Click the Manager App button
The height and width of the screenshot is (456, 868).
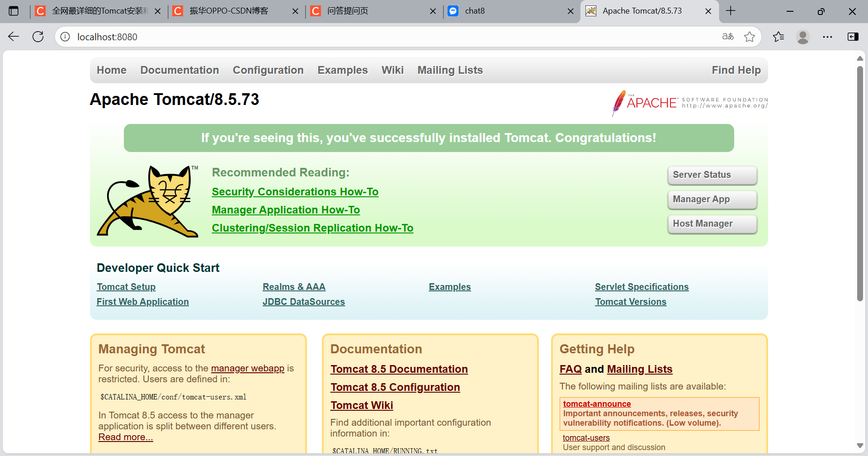tap(712, 199)
